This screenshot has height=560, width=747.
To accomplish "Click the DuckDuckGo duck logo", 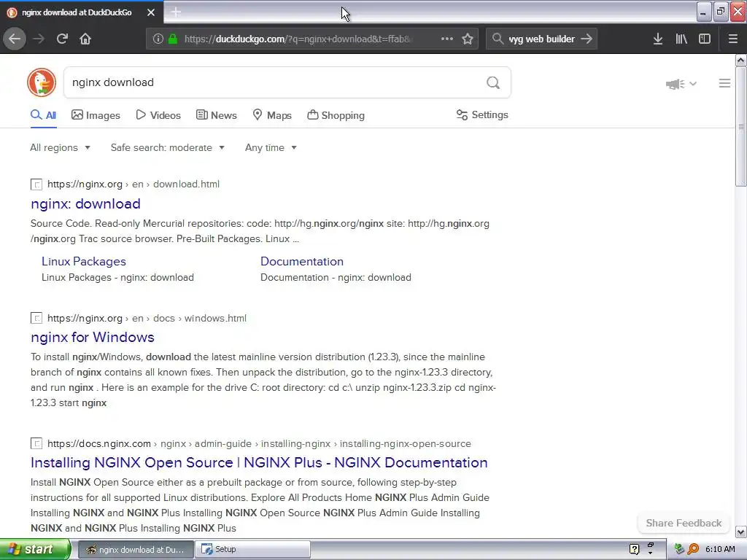I will 42,82.
